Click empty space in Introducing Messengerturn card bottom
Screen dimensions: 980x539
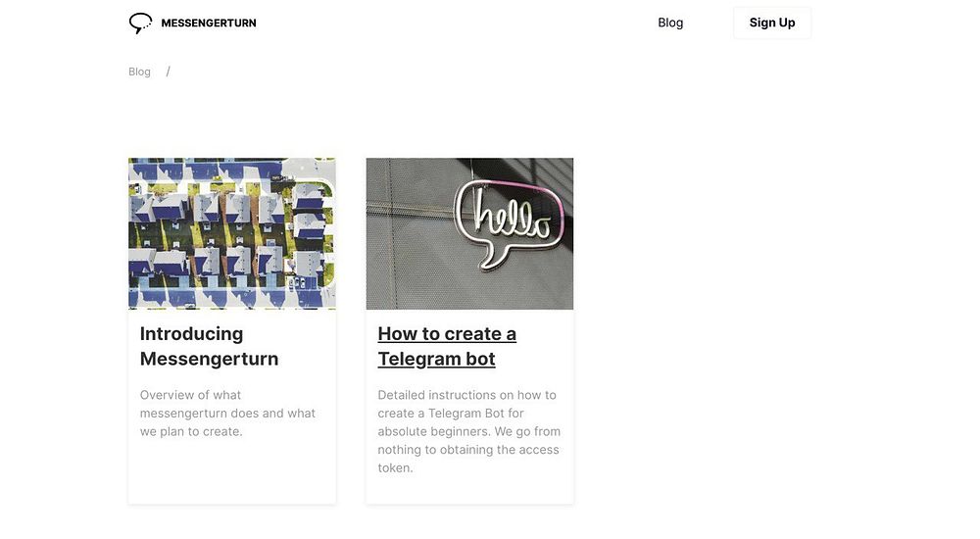[x=232, y=474]
